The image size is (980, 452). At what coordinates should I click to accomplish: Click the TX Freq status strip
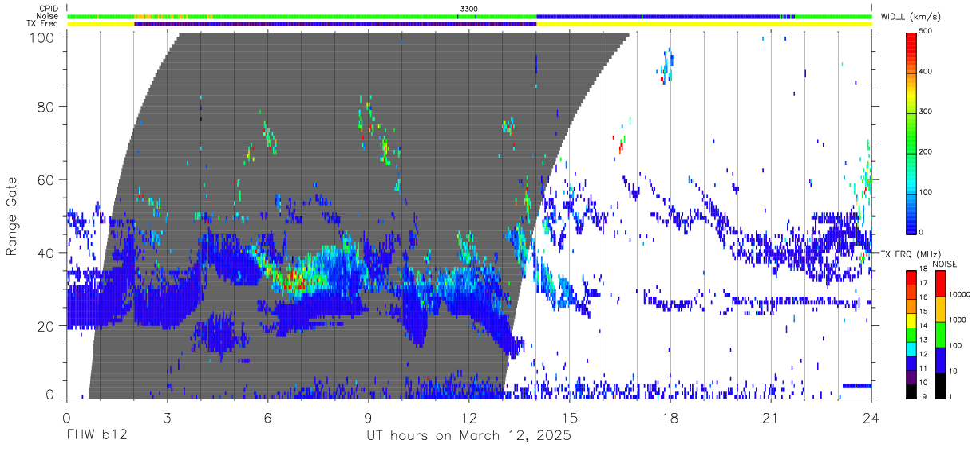click(469, 24)
